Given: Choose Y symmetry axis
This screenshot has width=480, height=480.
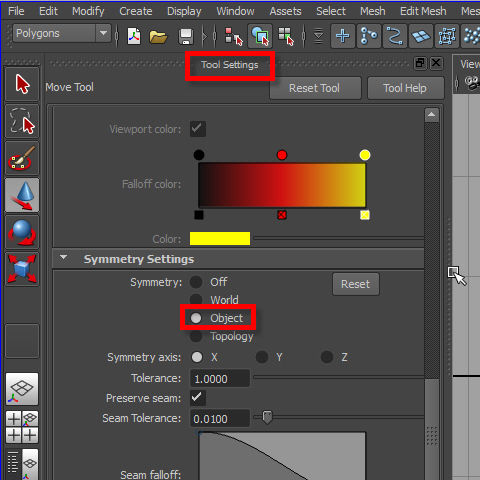Looking at the screenshot, I should tap(262, 357).
